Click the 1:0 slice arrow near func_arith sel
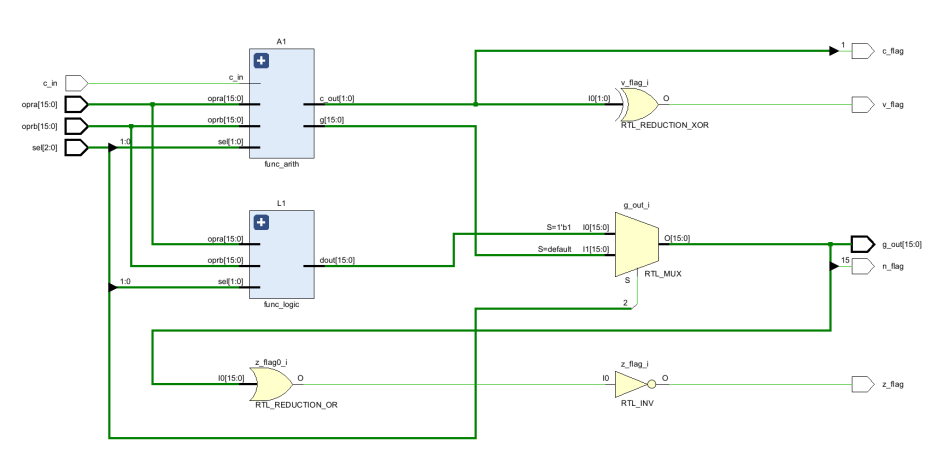The height and width of the screenshot is (454, 936). [112, 147]
